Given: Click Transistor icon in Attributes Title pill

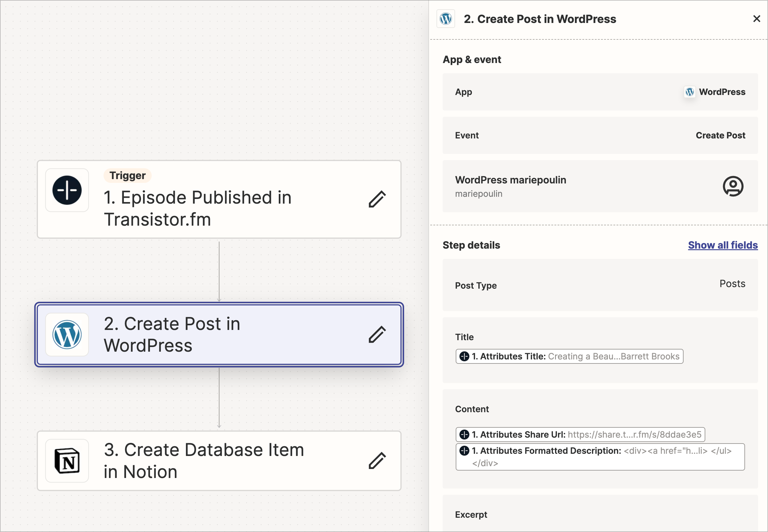Looking at the screenshot, I should [x=464, y=356].
